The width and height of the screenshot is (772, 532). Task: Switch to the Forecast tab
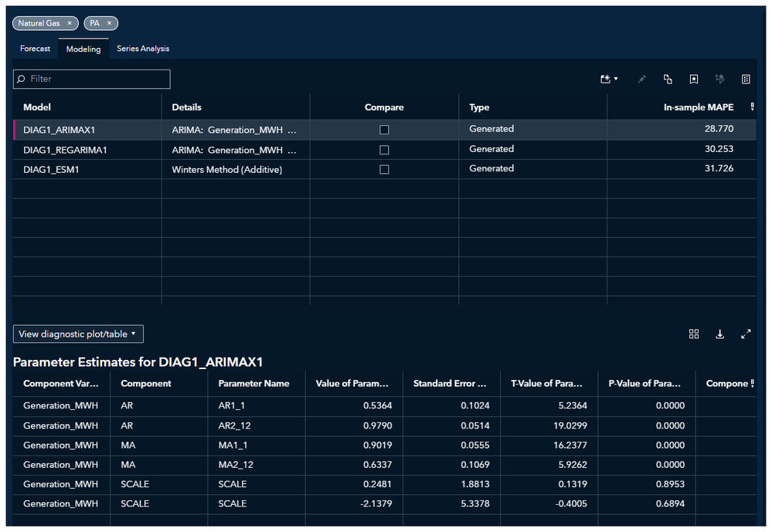point(35,49)
